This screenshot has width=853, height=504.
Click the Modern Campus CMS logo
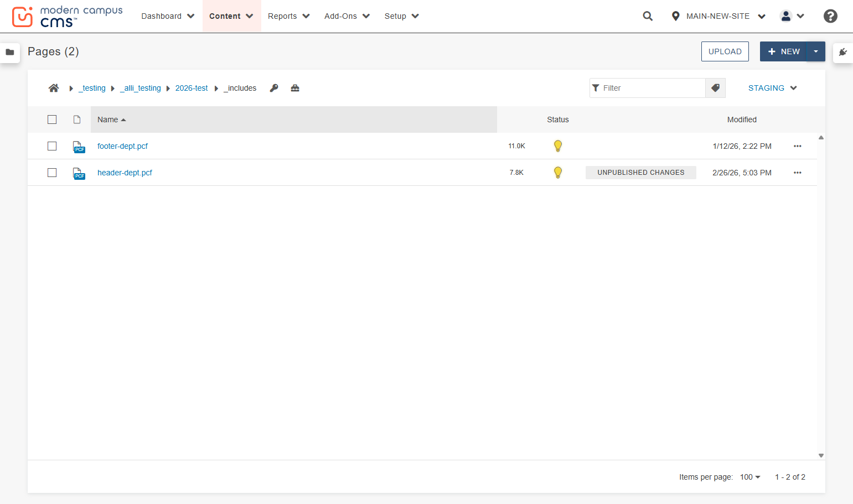pyautogui.click(x=67, y=17)
